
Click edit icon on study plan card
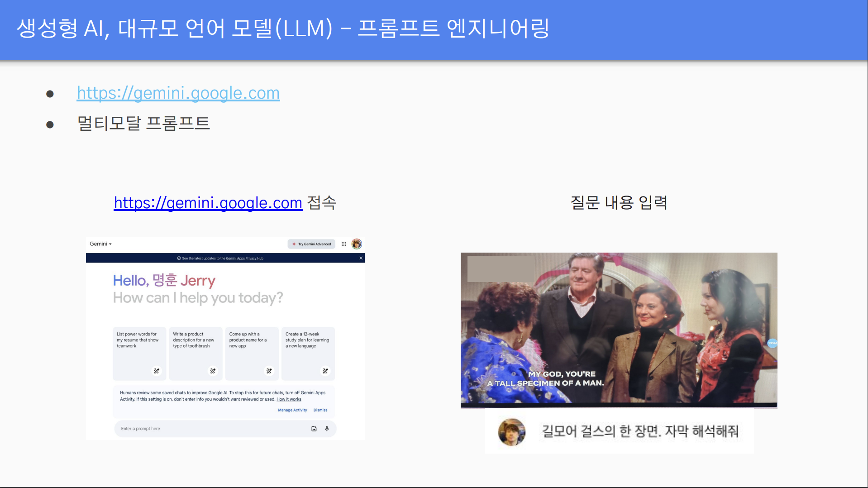pyautogui.click(x=325, y=371)
